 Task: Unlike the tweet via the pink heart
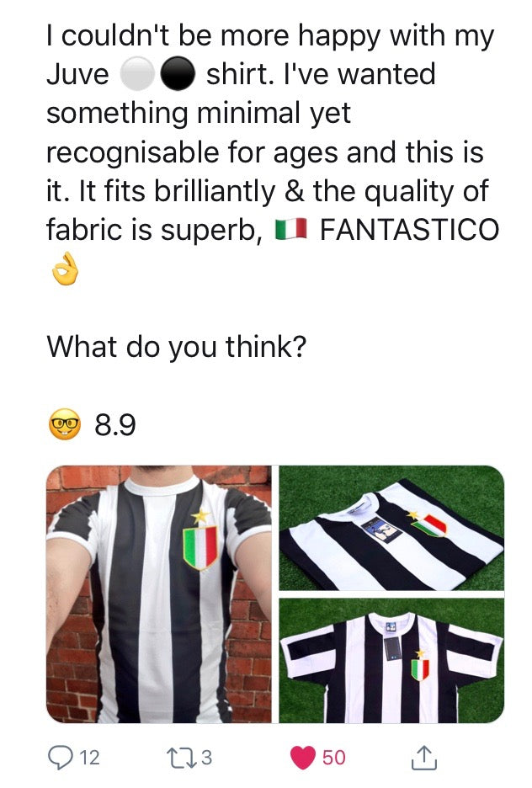pos(303,758)
